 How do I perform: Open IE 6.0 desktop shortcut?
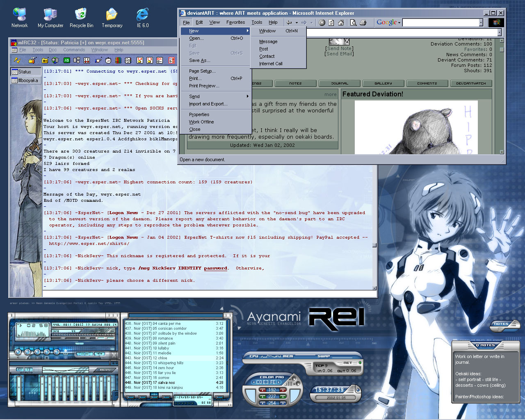tap(143, 18)
